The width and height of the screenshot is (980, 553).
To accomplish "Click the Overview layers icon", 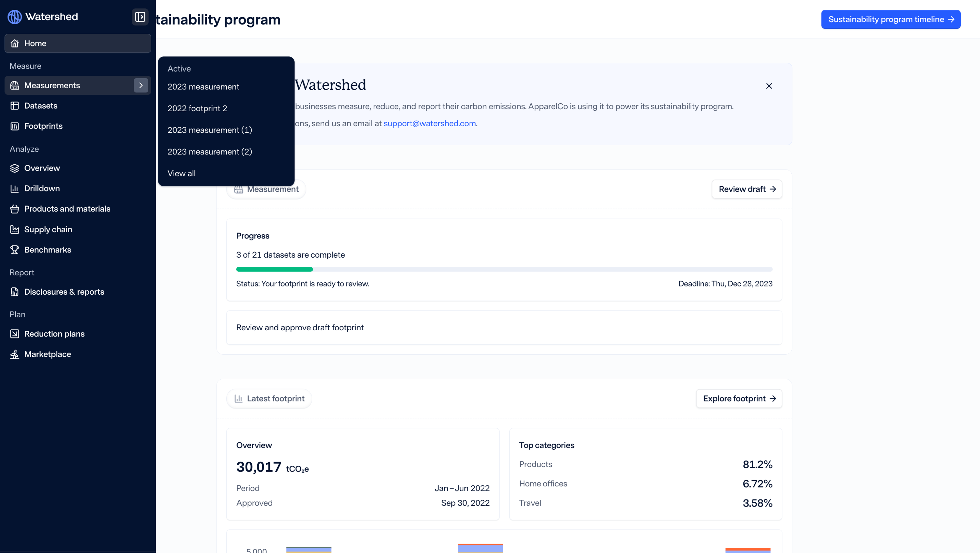I will (15, 168).
